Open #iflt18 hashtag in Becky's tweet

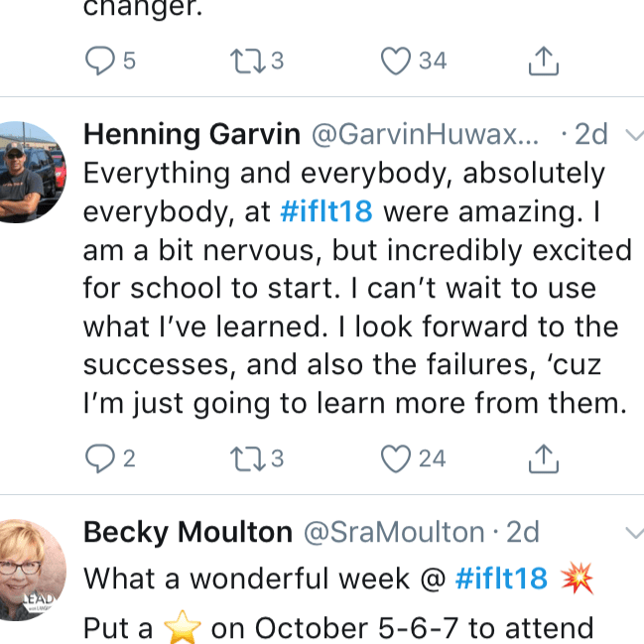(500, 579)
